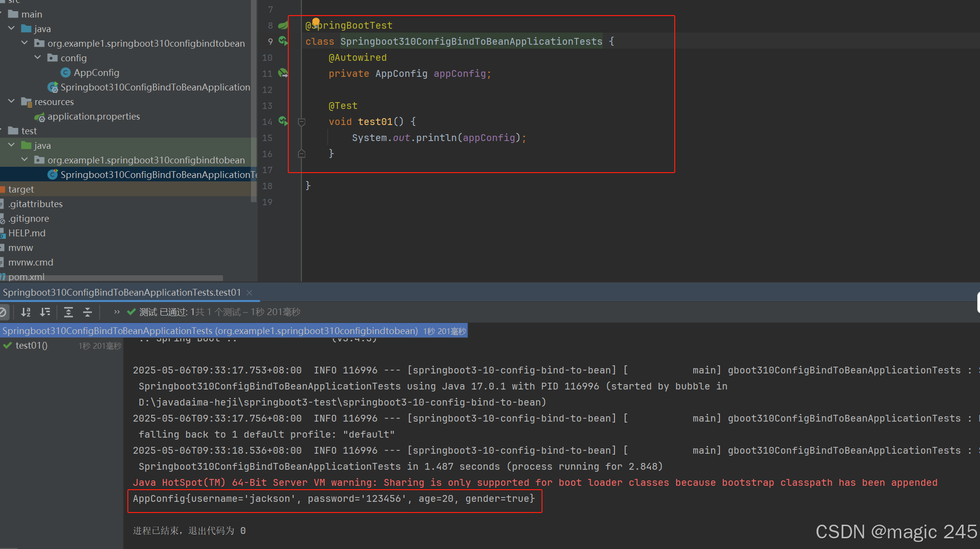The width and height of the screenshot is (980, 549).
Task: Toggle show ignored tests button
Action: coord(3,312)
